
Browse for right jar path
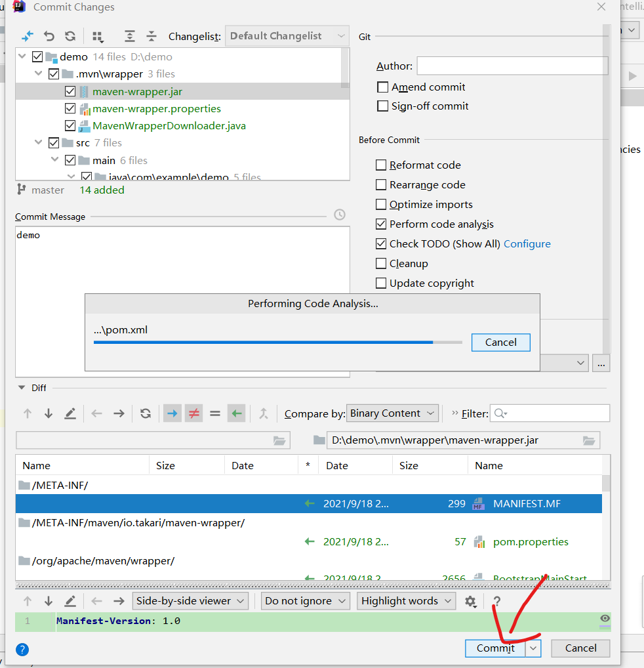[589, 440]
